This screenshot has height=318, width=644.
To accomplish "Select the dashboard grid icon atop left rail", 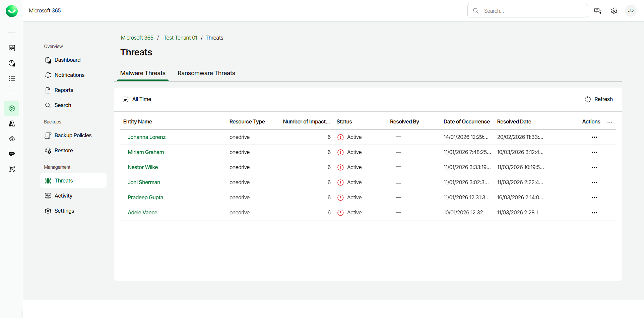I will [12, 48].
